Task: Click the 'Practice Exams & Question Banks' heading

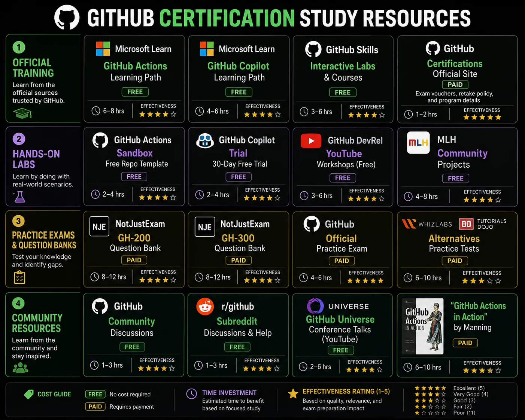Action: 44,240
